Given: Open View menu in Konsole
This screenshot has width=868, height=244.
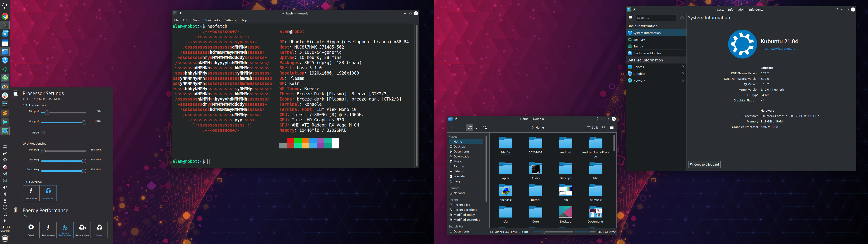Looking at the screenshot, I should pyautogui.click(x=196, y=20).
